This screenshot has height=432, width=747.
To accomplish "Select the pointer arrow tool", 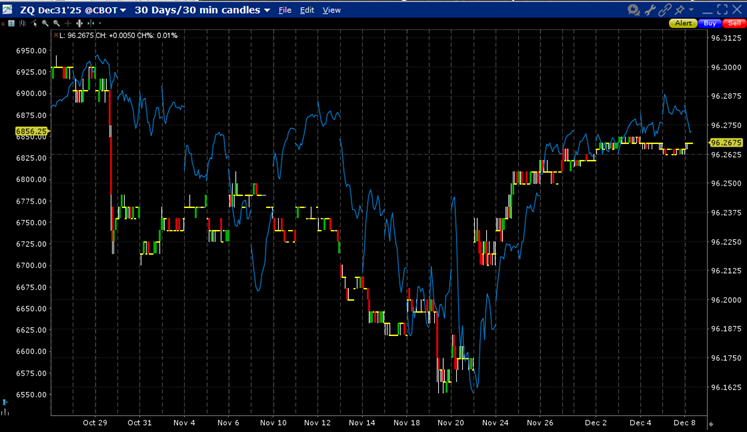I will point(34,23).
